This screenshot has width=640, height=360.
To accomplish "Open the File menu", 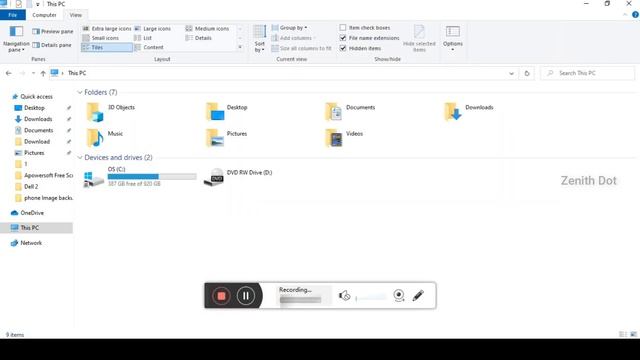I will tap(13, 15).
